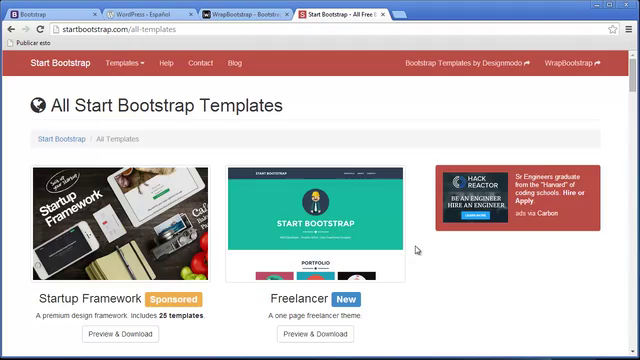Expand the Templates dropdown menu

click(x=125, y=63)
